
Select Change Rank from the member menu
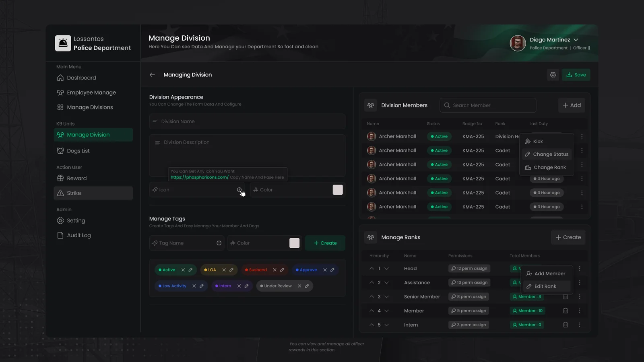[549, 167]
